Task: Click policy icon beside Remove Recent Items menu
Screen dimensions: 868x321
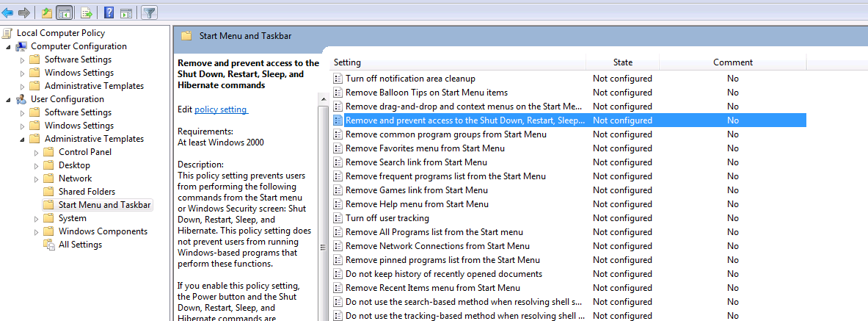Action: coord(338,288)
